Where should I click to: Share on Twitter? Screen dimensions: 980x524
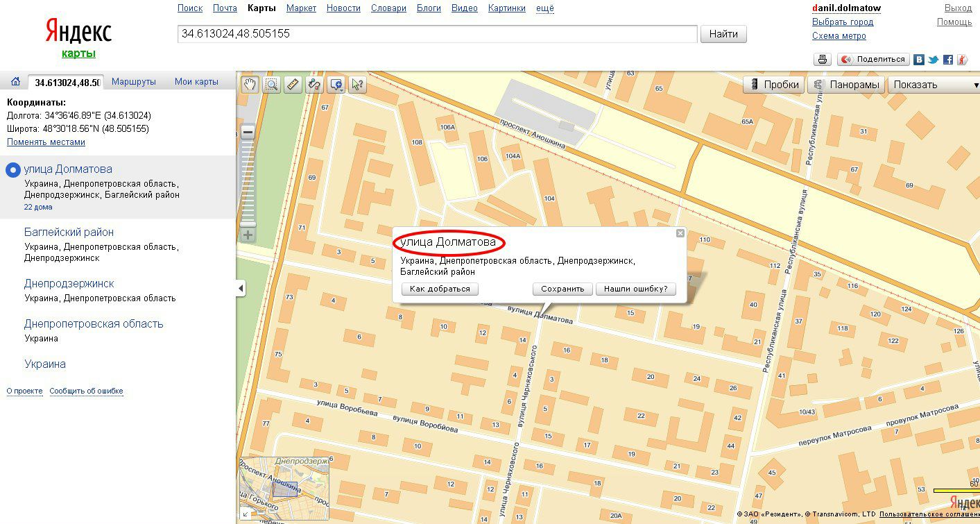[x=934, y=60]
